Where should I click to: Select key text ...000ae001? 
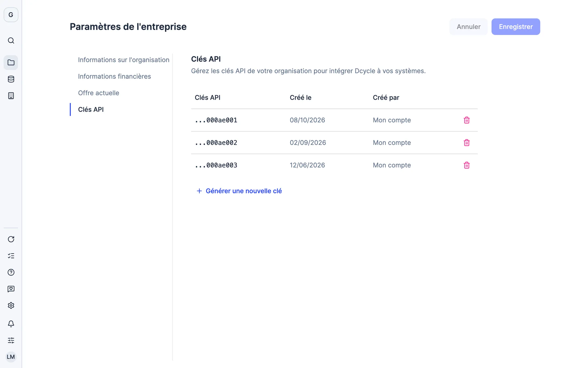216,120
